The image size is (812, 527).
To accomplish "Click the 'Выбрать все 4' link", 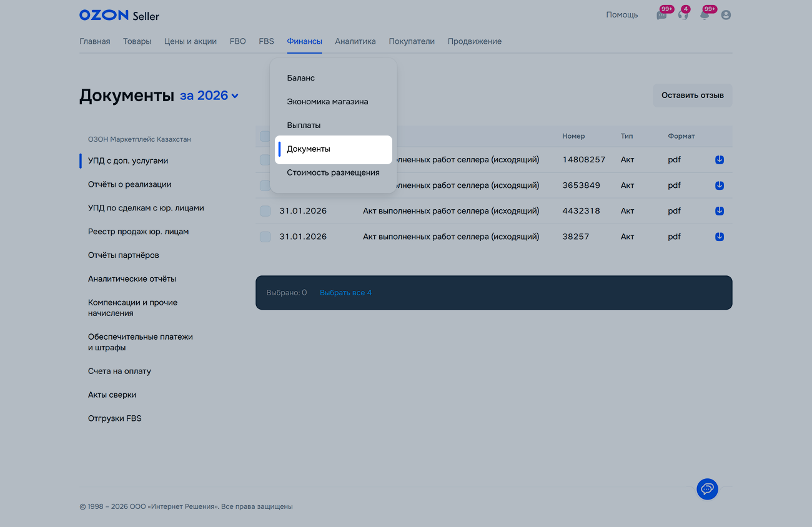I will [345, 293].
